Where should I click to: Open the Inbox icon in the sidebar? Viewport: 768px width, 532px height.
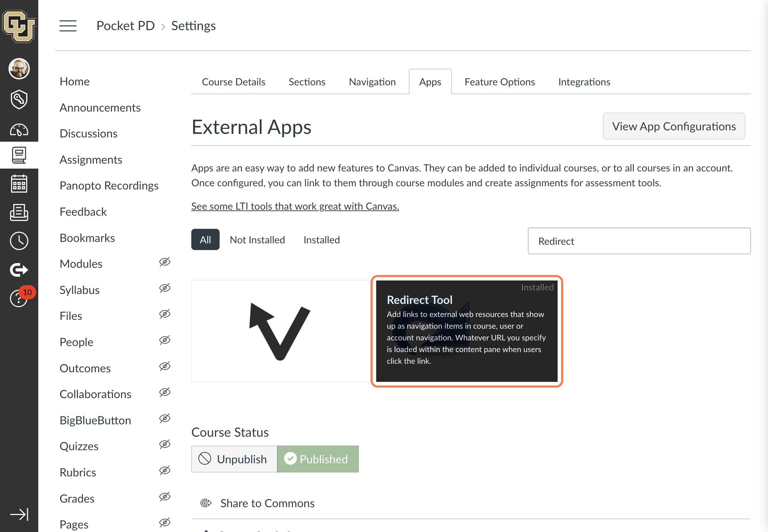point(19,213)
